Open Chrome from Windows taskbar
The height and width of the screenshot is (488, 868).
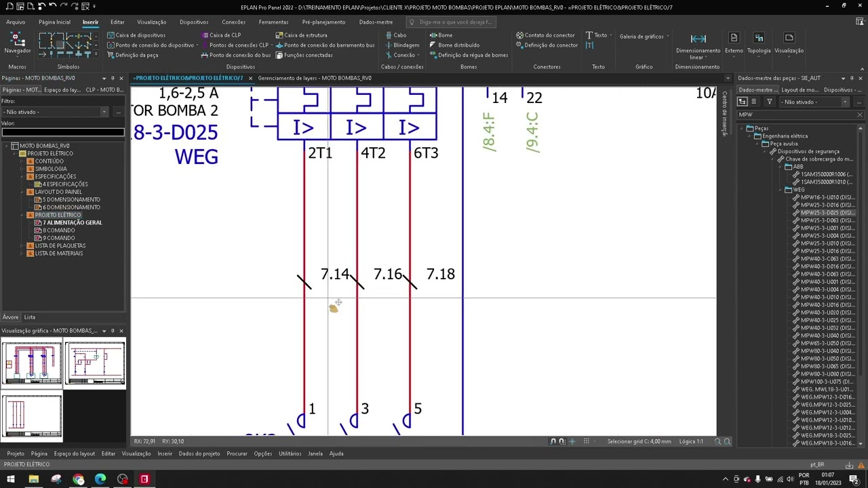tap(78, 479)
